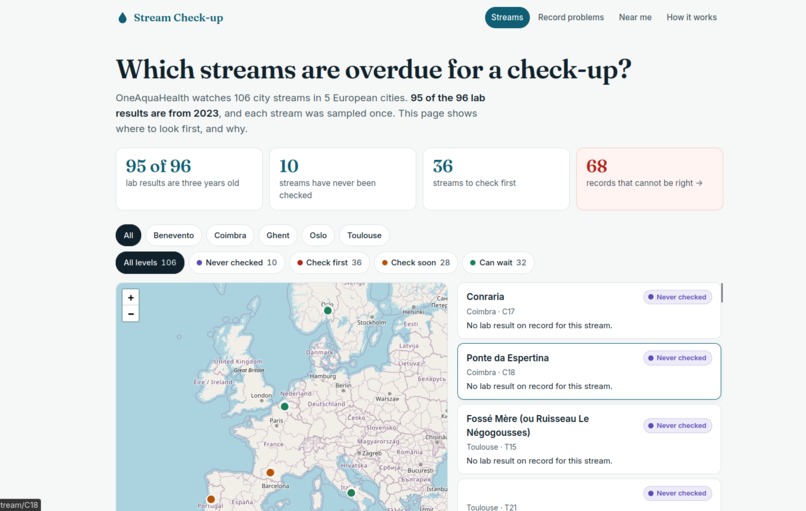This screenshot has width=806, height=511.
Task: Filter streams by Benevento
Action: coord(174,235)
